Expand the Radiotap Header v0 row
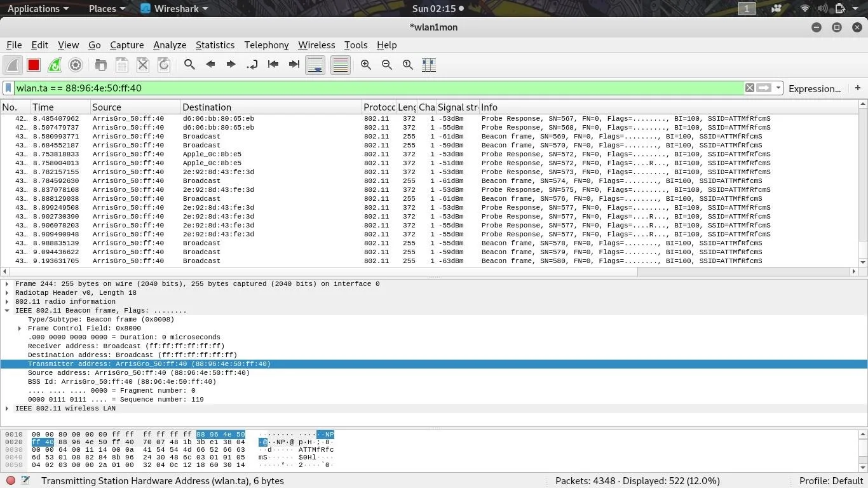 tap(7, 293)
